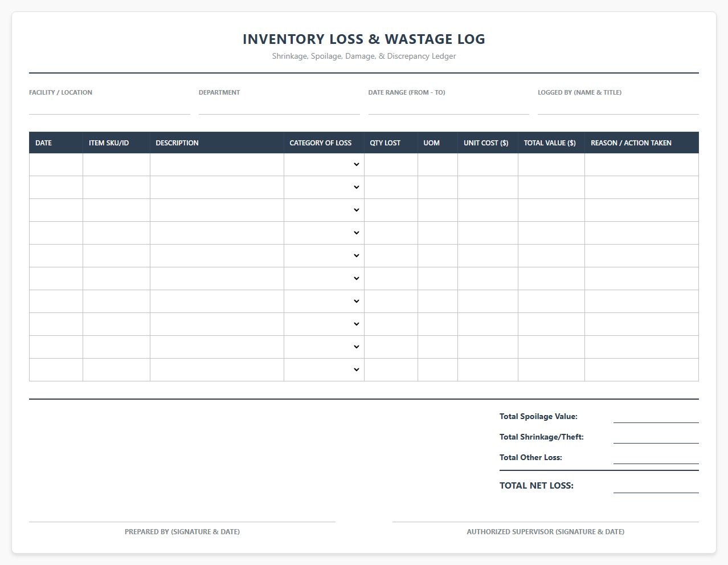
Task: Click the TOTAL NET LOSS entry line
Action: pyautogui.click(x=656, y=486)
